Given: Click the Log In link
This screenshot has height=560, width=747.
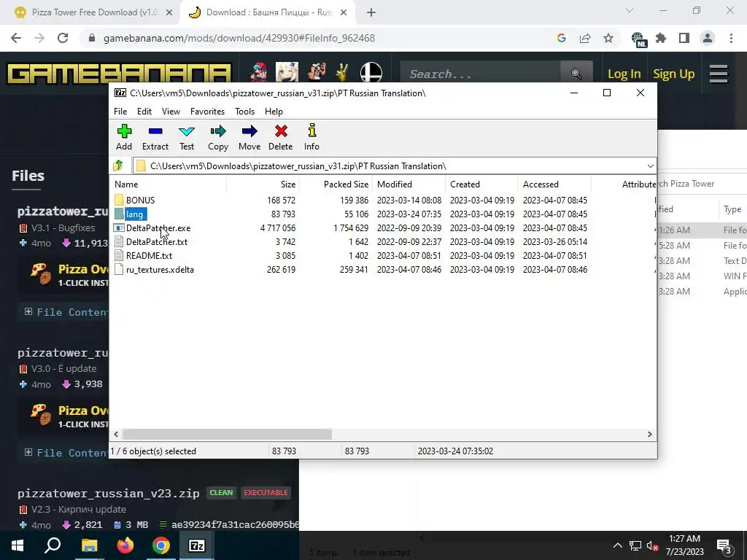Looking at the screenshot, I should tap(624, 74).
